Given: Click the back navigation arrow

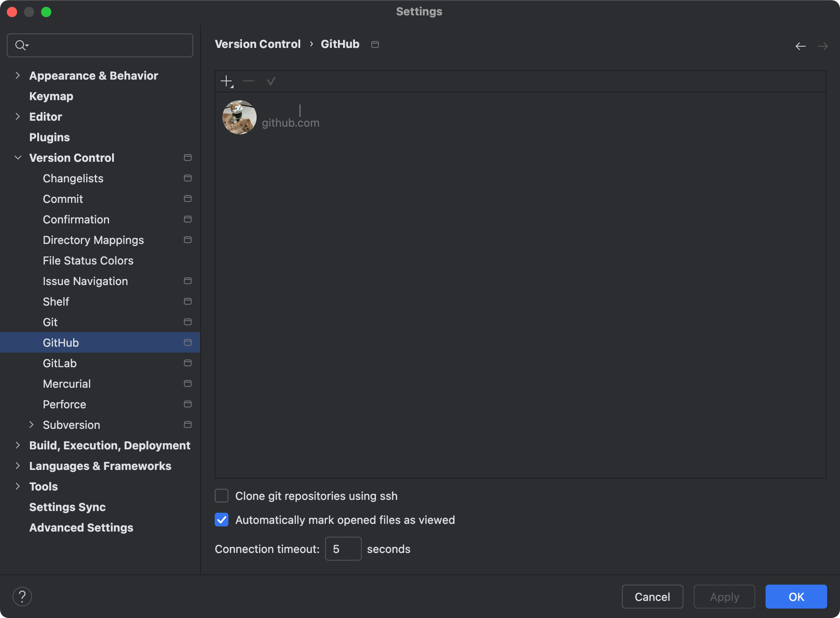Looking at the screenshot, I should pos(800,46).
